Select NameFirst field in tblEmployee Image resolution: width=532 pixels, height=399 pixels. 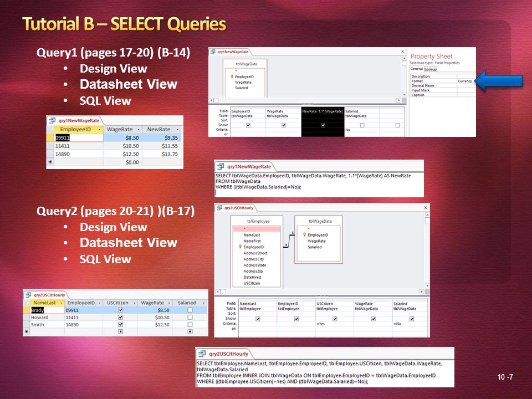[252, 241]
